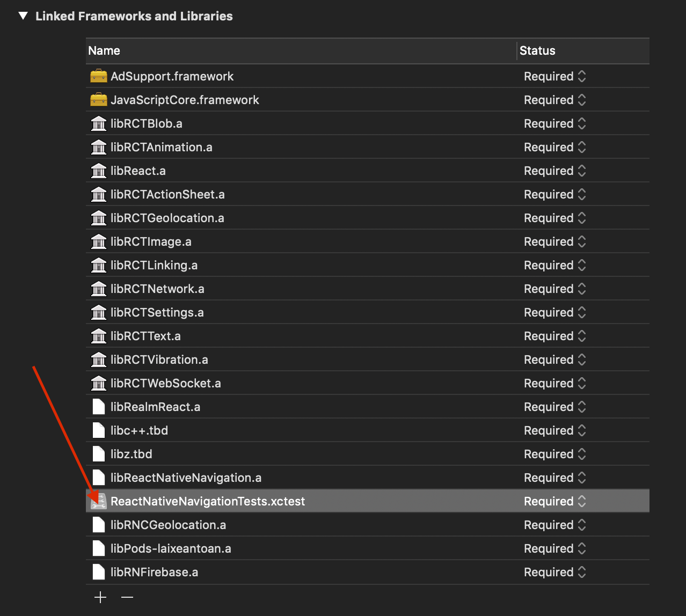Change Required status of libPods-laixeantoan.a

coord(555,548)
